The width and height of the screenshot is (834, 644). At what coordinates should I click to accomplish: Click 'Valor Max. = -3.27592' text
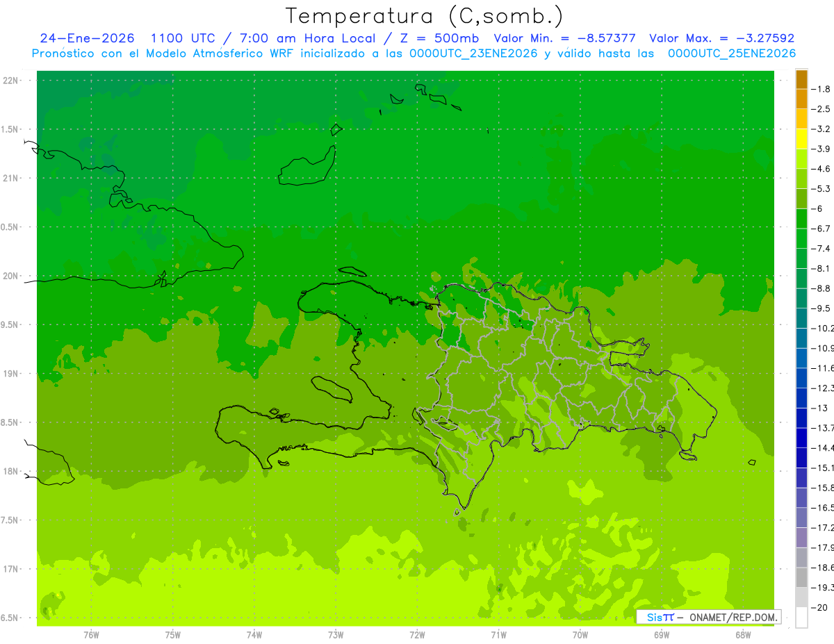click(x=722, y=38)
